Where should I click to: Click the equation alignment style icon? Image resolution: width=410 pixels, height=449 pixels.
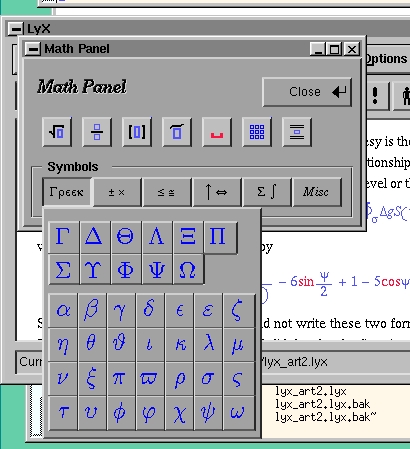(297, 132)
